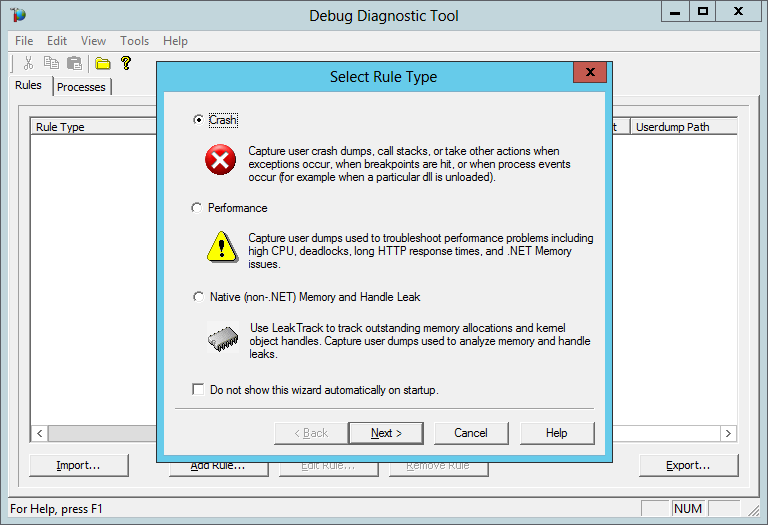Click the LeakTrack description text paragraph
The height and width of the screenshot is (525, 768).
[x=420, y=341]
